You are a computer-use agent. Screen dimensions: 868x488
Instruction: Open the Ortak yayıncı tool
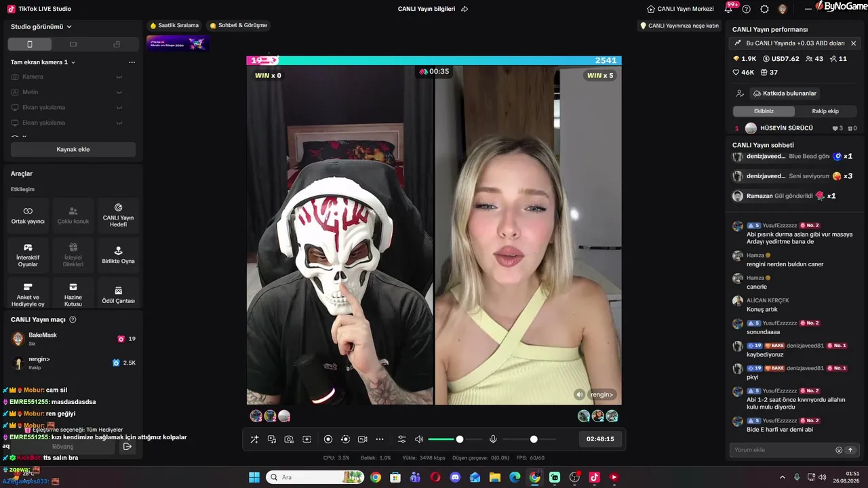click(x=28, y=216)
